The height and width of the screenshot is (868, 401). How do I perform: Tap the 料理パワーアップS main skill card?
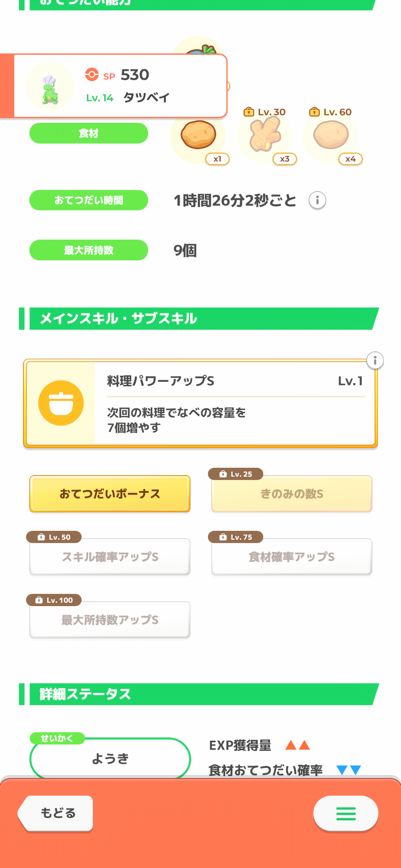(234, 403)
